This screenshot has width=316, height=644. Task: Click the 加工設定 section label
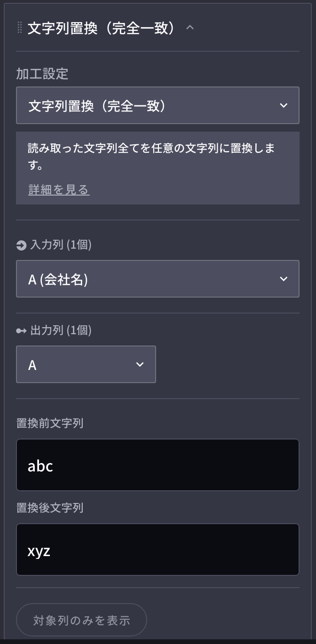[x=42, y=74]
